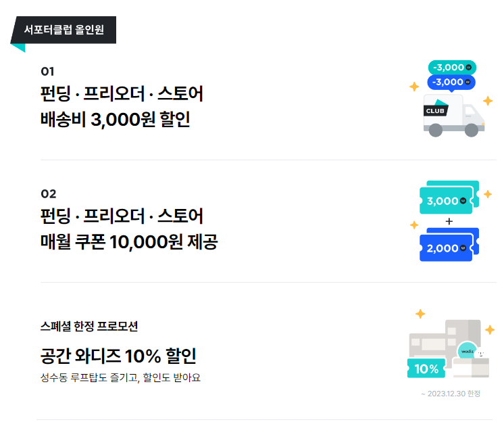Click the second 펀딩 · 프리오더 · 스토어 line

[122, 216]
